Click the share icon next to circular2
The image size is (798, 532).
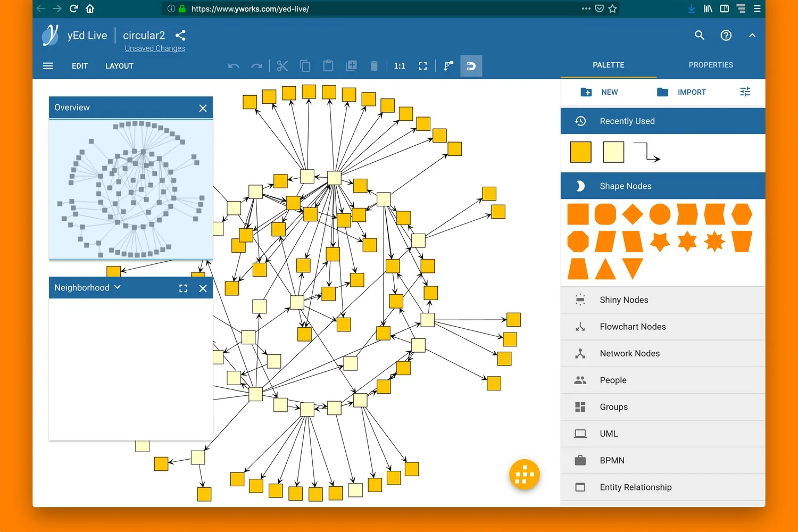point(180,36)
